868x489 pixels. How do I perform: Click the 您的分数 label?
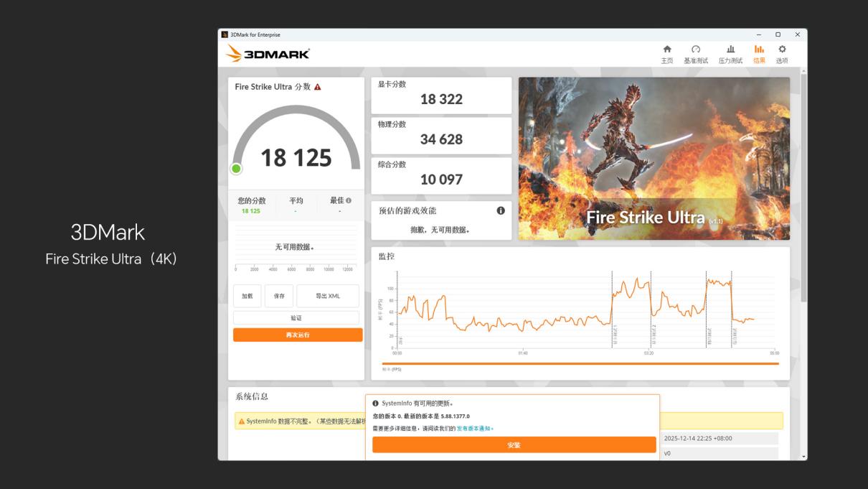252,201
